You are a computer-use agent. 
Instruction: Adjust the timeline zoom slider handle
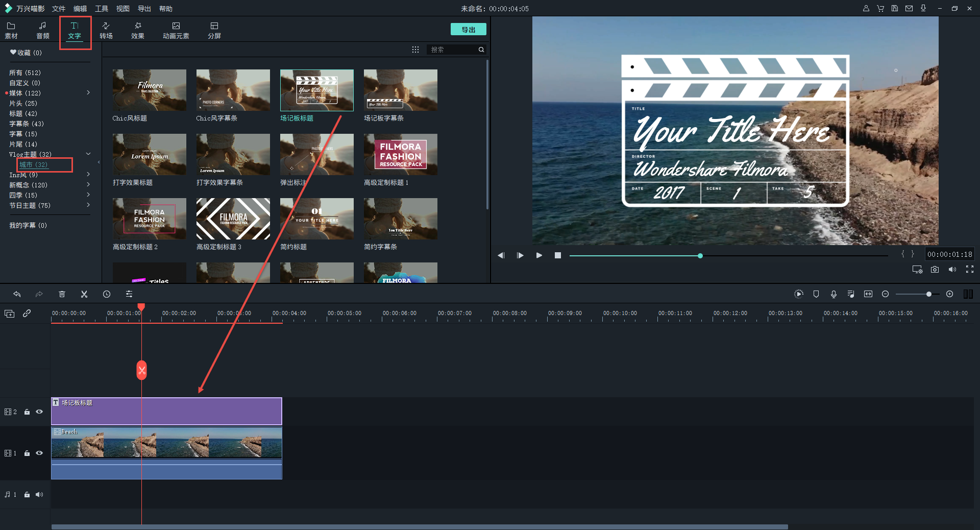[929, 294]
